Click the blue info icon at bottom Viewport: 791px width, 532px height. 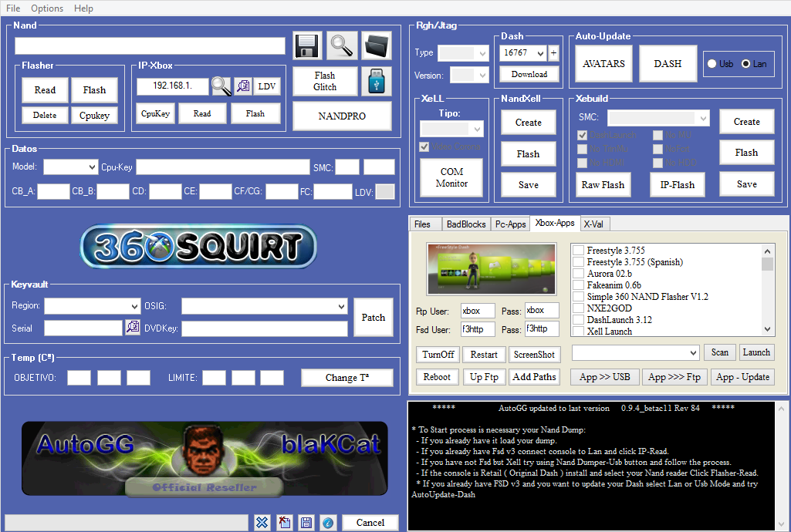[x=328, y=523]
